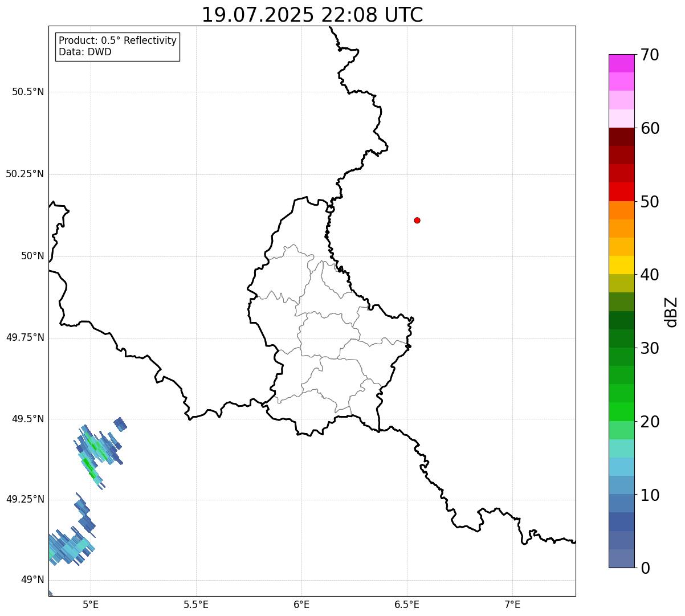Image resolution: width=685 pixels, height=616 pixels.
Task: Click the orange colorbar segment below 50
Action: tap(621, 210)
